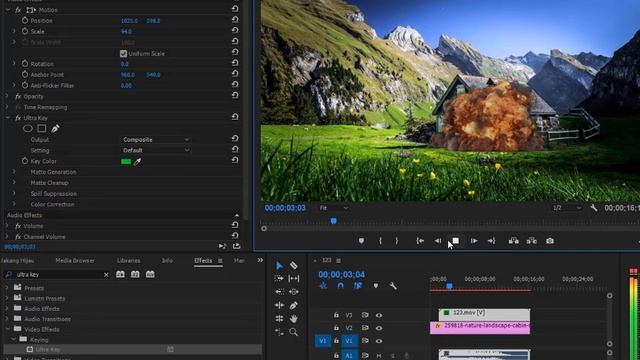The image size is (640, 360).
Task: Reset the Ultra Key effect
Action: tap(235, 117)
